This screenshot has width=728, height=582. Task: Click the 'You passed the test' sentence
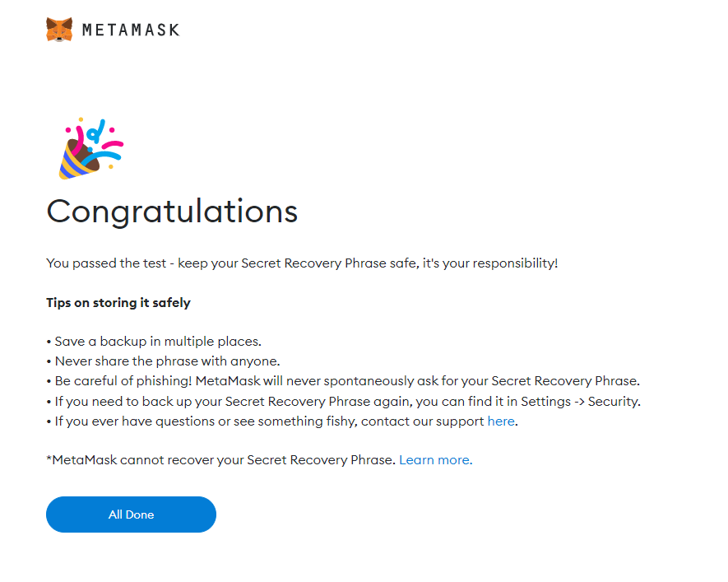point(302,263)
